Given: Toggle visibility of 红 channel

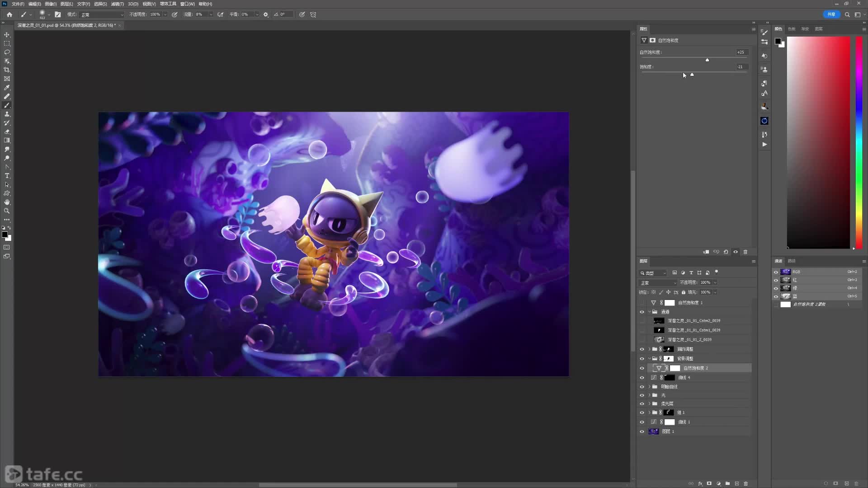Looking at the screenshot, I should click(x=776, y=280).
